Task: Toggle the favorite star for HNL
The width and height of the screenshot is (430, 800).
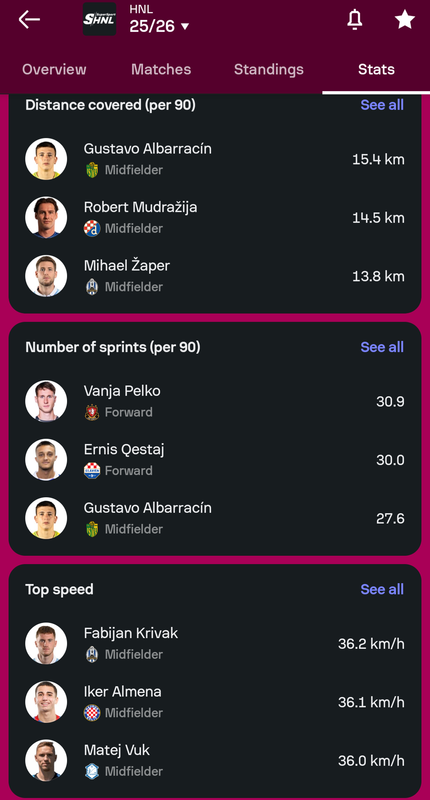Action: 404,19
